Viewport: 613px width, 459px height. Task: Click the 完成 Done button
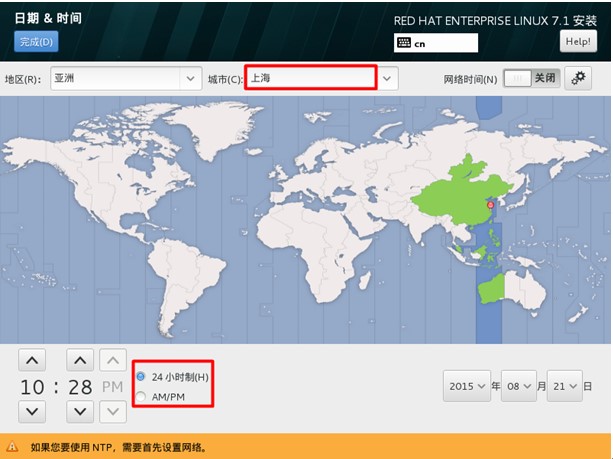tap(35, 41)
